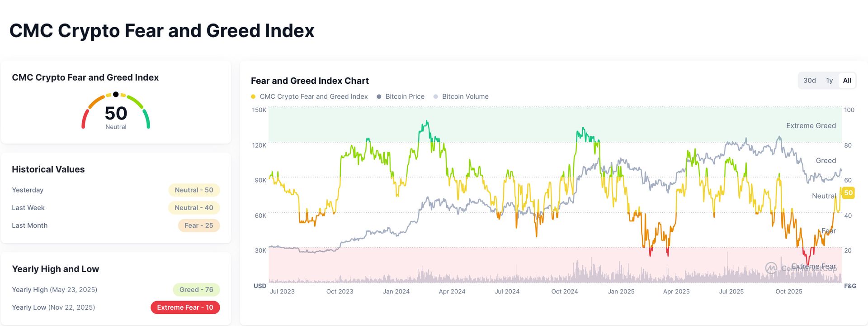The width and height of the screenshot is (868, 326).
Task: Click Last Month's Fear - 25 badge
Action: (x=199, y=225)
